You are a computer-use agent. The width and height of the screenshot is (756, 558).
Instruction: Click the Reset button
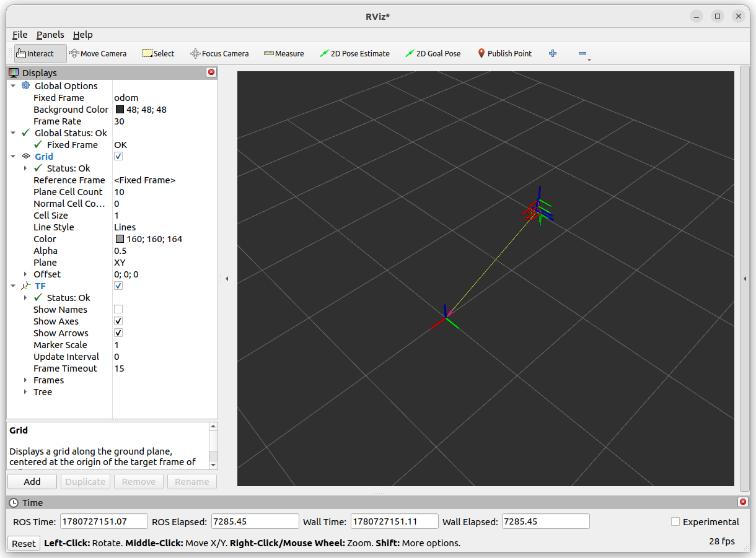coord(24,543)
